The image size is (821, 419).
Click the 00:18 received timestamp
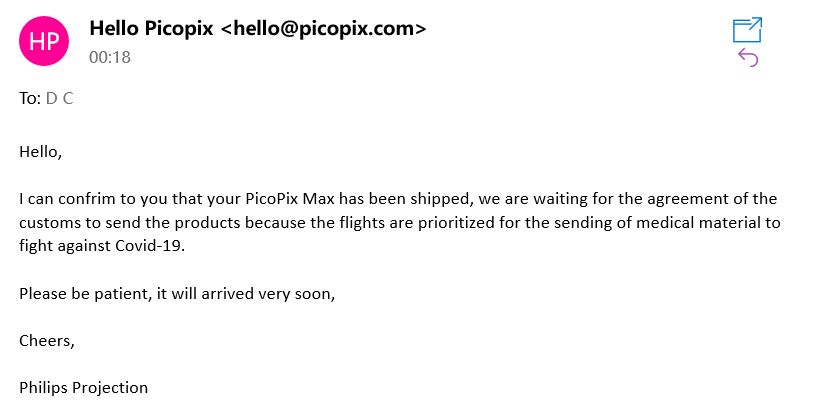110,57
